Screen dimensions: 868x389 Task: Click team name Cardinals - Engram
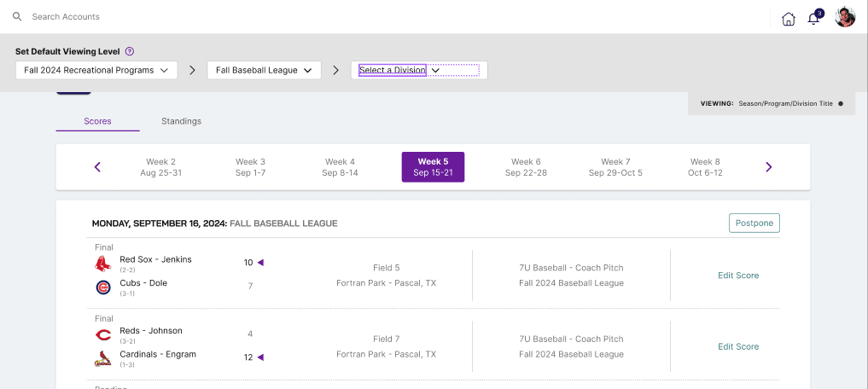(x=158, y=354)
